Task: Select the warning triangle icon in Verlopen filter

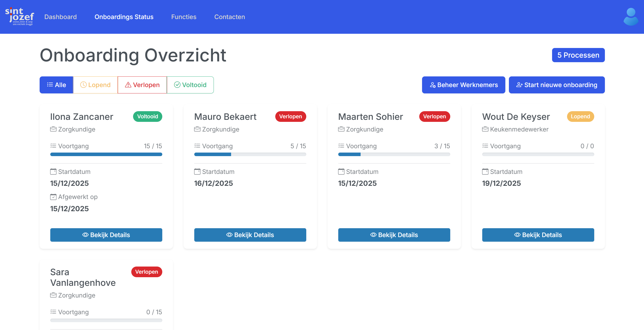Action: tap(128, 85)
